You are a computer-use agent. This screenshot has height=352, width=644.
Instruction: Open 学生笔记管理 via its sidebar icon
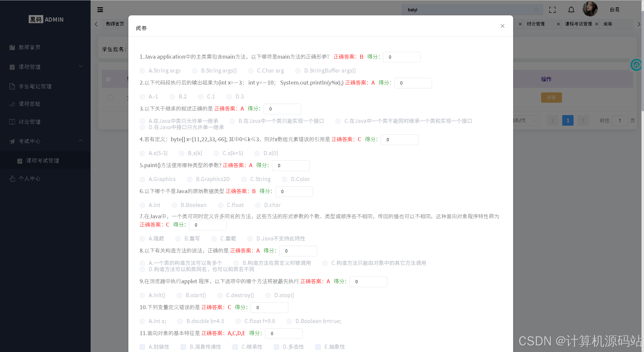pyautogui.click(x=12, y=86)
